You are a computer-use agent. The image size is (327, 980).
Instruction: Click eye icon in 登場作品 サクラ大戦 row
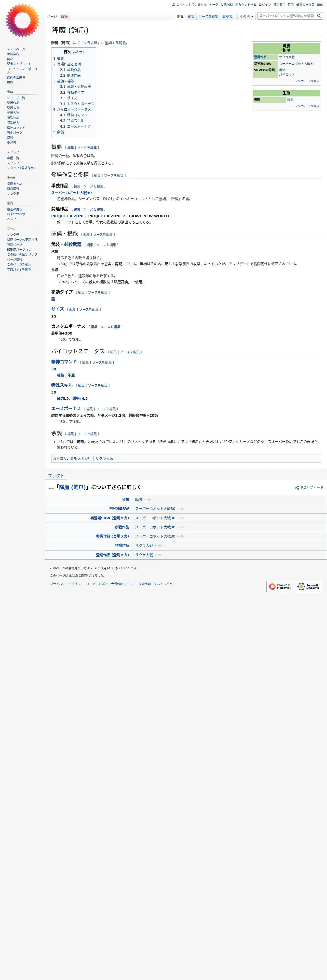coord(160,545)
